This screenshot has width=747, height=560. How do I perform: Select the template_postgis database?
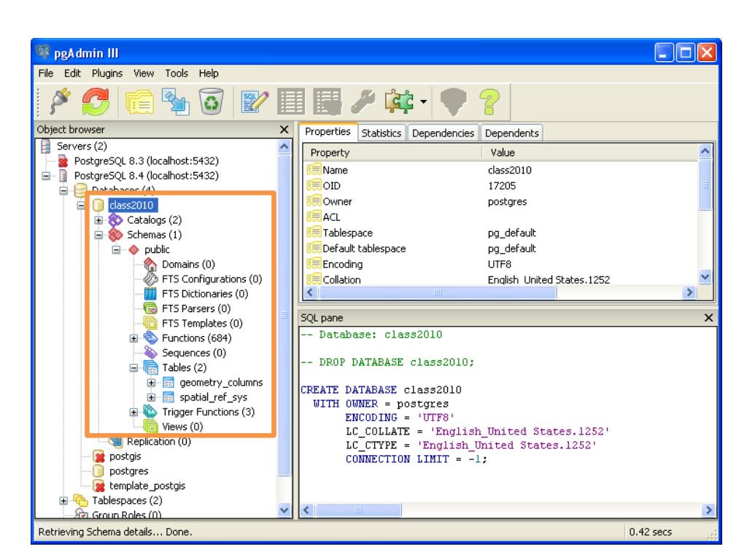(x=147, y=486)
